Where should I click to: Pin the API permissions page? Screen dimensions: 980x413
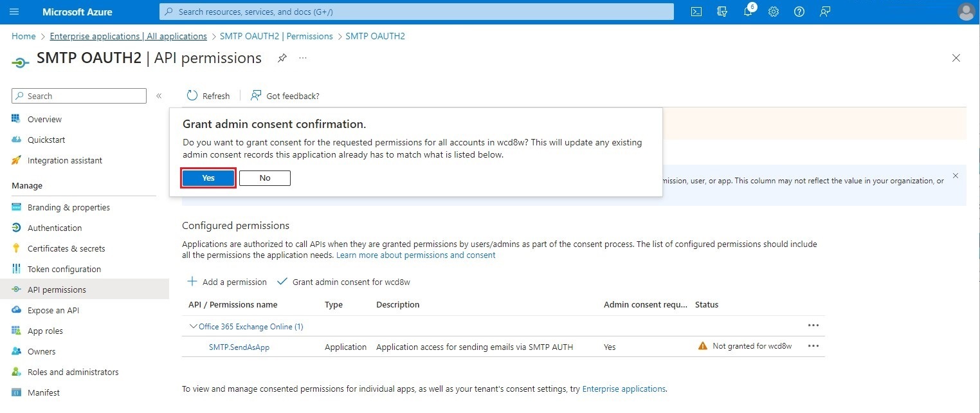[282, 58]
